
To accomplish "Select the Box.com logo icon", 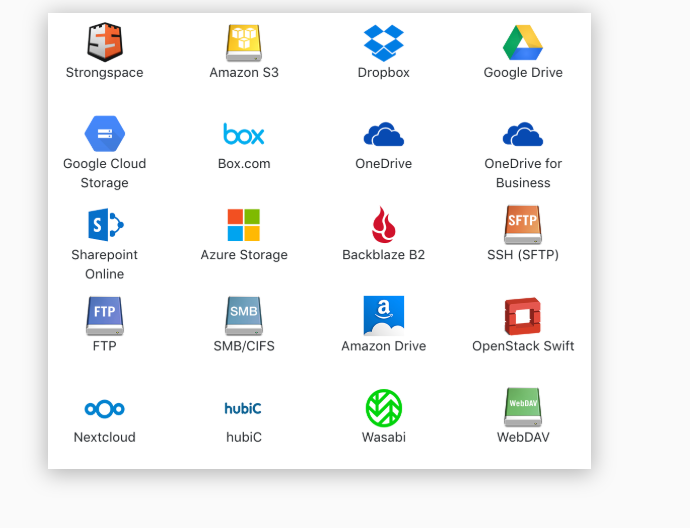I will 244,134.
